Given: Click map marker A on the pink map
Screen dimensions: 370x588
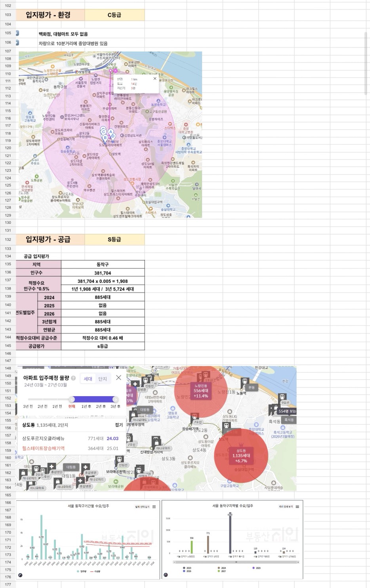Looking at the screenshot, I should [x=111, y=132].
